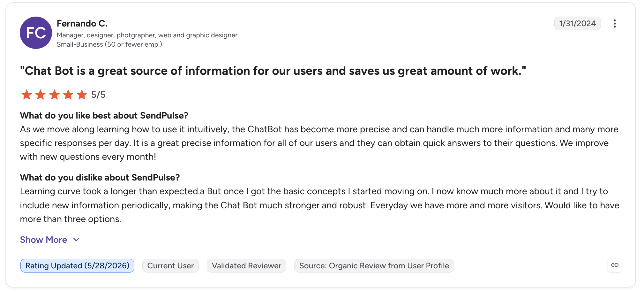Click the chevron next to Show More
This screenshot has height=292, width=644.
(x=76, y=240)
